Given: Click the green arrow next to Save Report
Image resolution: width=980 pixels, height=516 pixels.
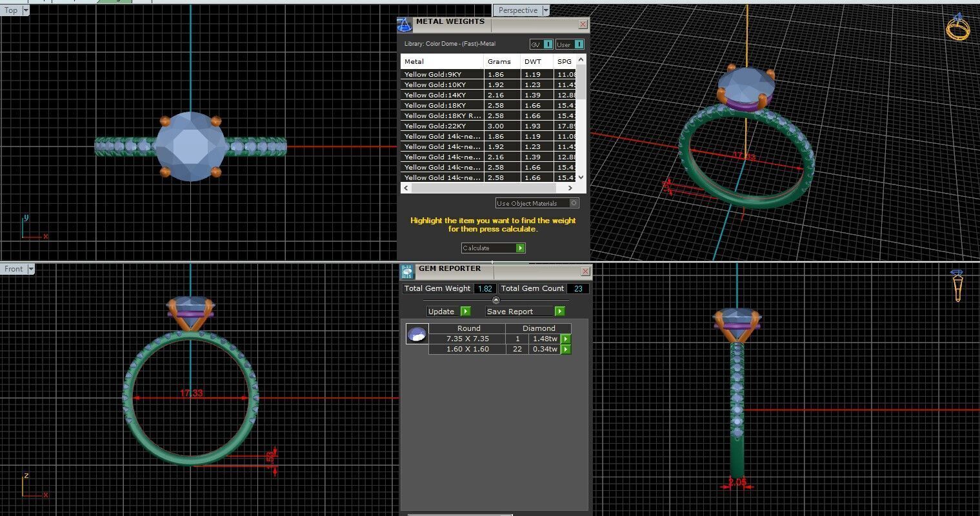Looking at the screenshot, I should click(x=559, y=312).
